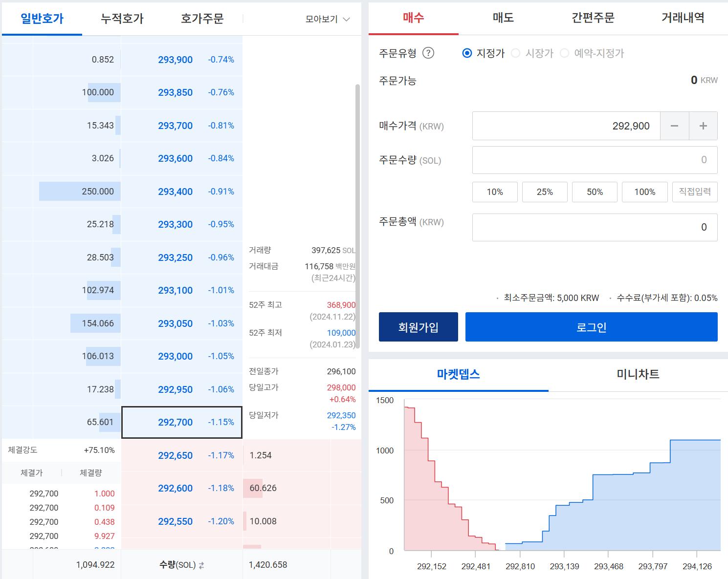The width and height of the screenshot is (728, 579).
Task: Set order quantity to 100%
Action: pyautogui.click(x=645, y=192)
